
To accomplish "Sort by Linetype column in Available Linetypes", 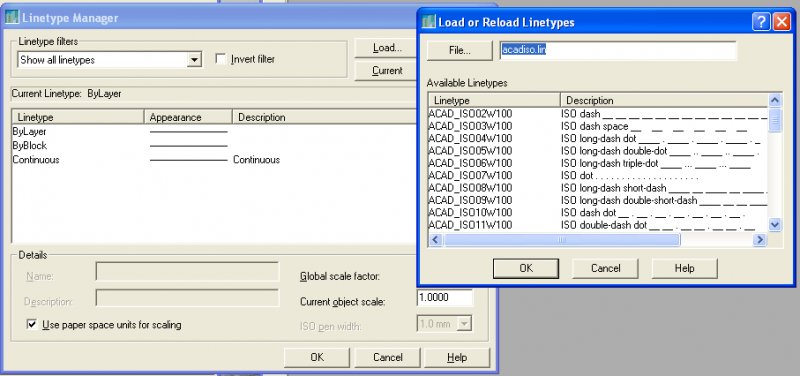I will tap(494, 100).
